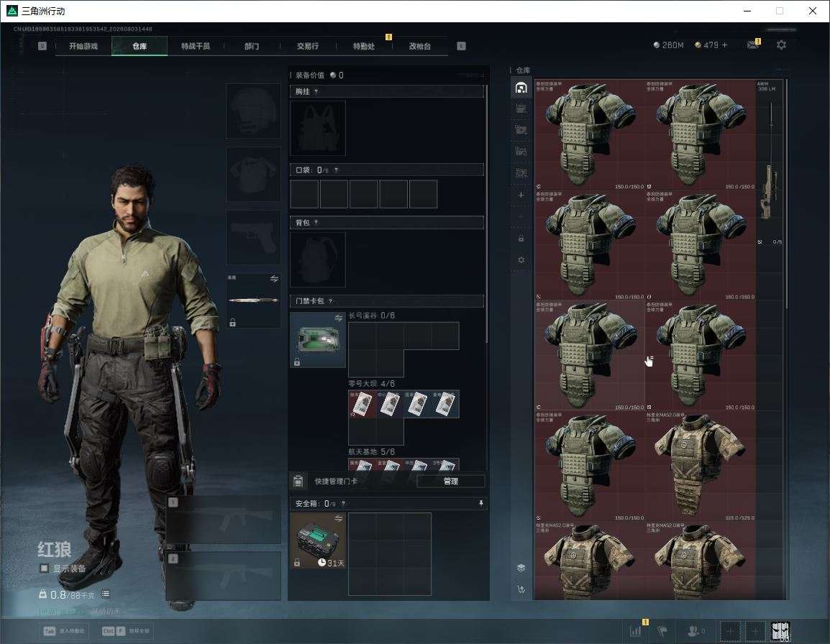
Task: Click the E key next-tab icon
Action: pos(461,46)
